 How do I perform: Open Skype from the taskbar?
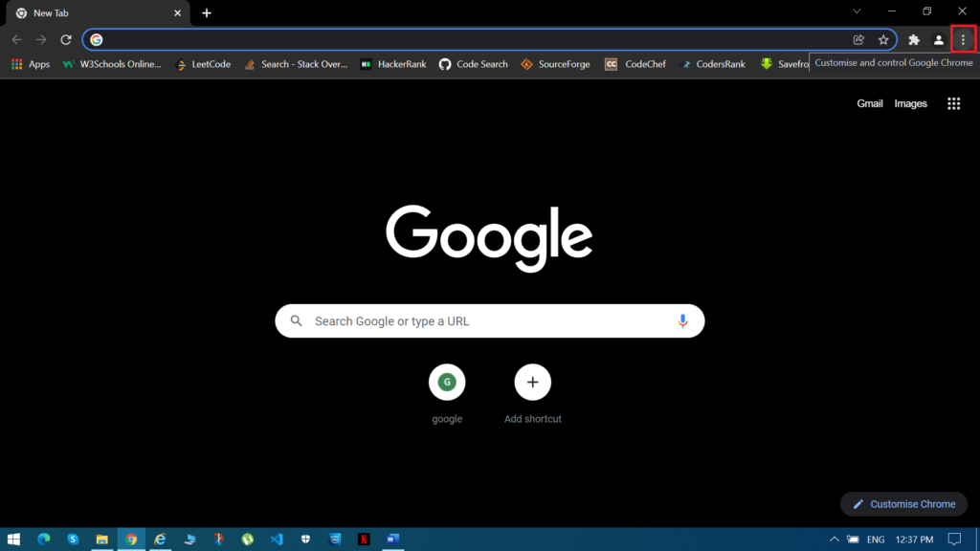tap(73, 540)
